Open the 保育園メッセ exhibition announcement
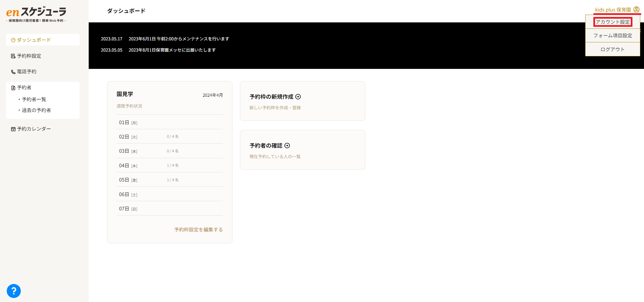The width and height of the screenshot is (644, 302). click(x=172, y=50)
